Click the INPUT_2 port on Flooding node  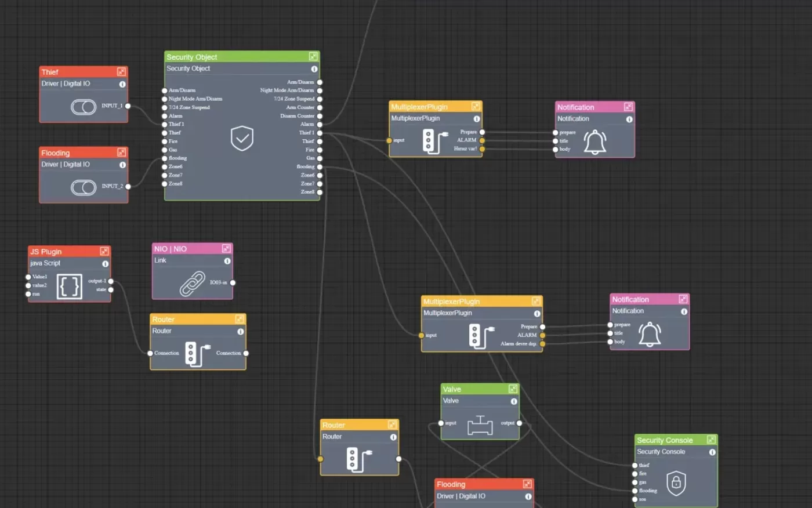click(x=128, y=187)
